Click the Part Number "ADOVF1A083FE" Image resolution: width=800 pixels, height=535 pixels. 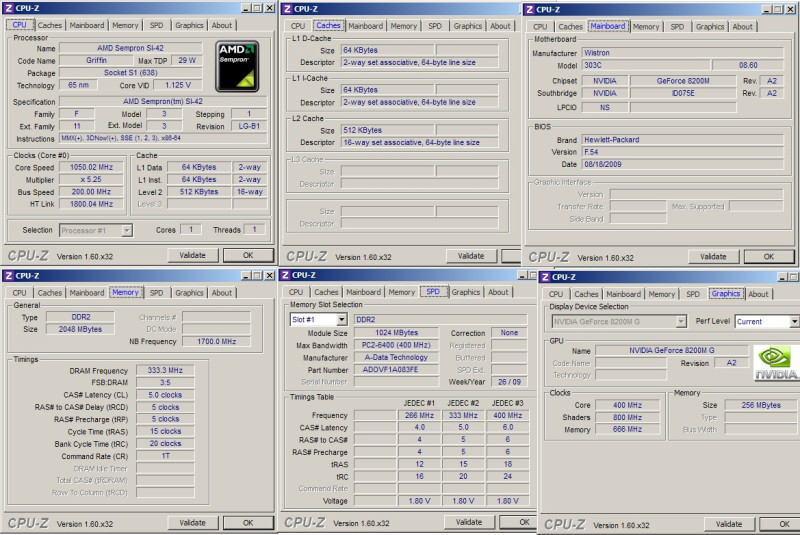[396, 370]
